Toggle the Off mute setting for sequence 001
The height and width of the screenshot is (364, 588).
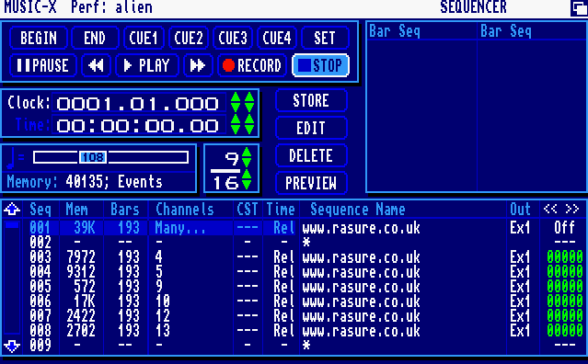564,228
